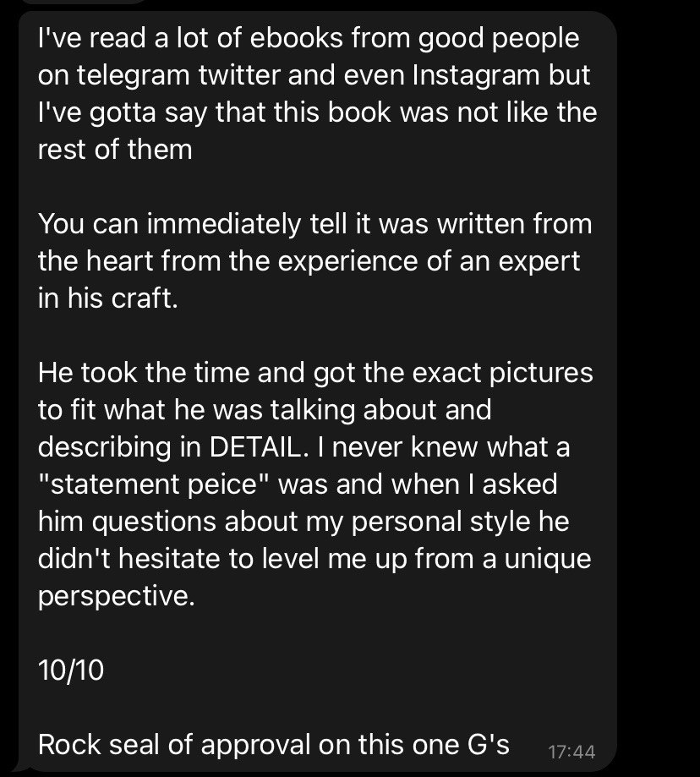The image size is (700, 777).
Task: Click the 17:44 message timestamp
Action: 571,752
